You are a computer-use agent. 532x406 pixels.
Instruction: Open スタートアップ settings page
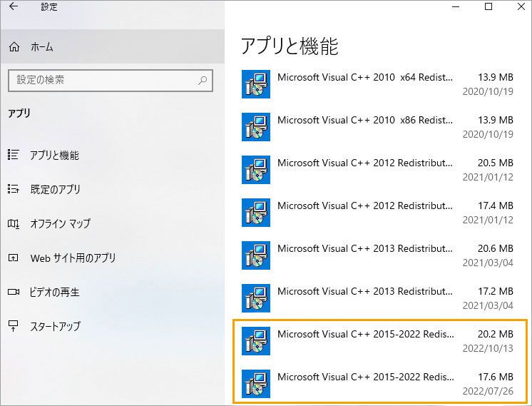click(x=112, y=326)
